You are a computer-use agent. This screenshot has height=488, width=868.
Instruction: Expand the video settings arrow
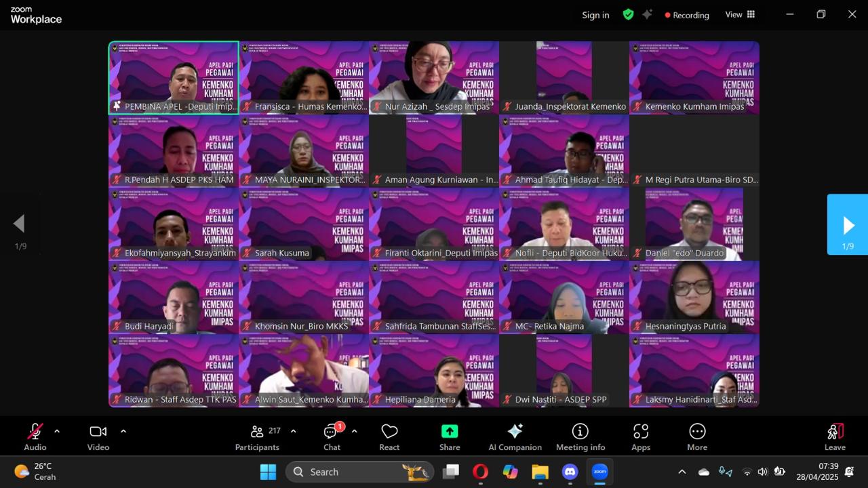click(x=123, y=431)
